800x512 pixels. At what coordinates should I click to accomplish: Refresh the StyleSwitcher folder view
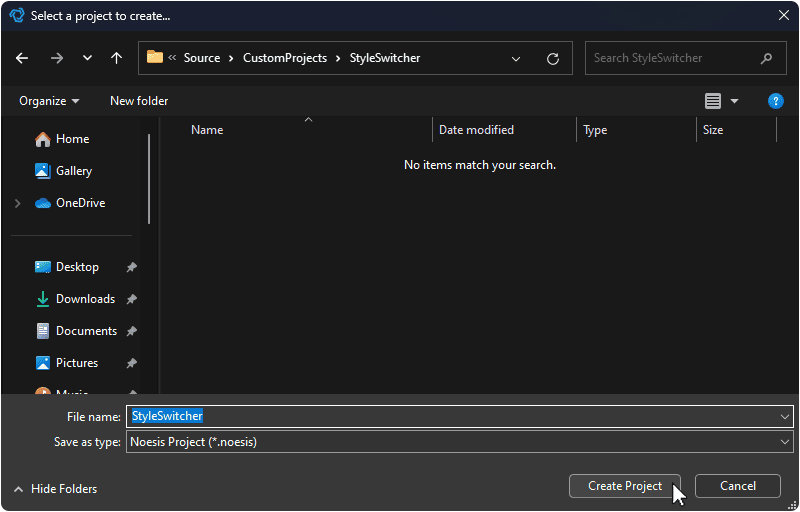click(x=553, y=59)
